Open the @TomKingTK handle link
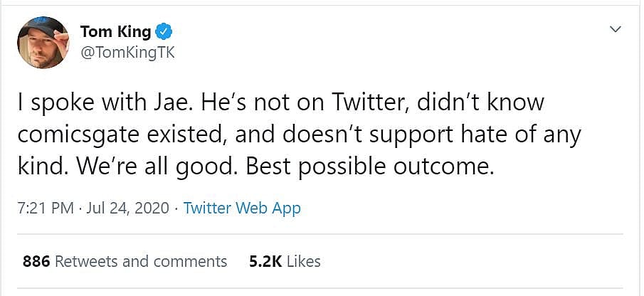Screen dimensions: 644x296 click(127, 53)
